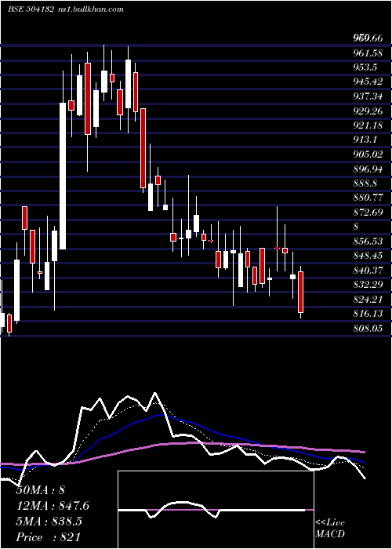Select the 961.58 price axis label
The height and width of the screenshot is (549, 392).
tap(368, 53)
